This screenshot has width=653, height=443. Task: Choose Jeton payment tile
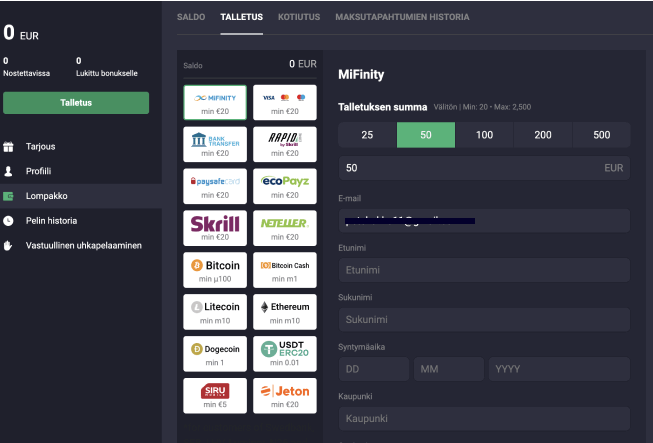coord(285,396)
